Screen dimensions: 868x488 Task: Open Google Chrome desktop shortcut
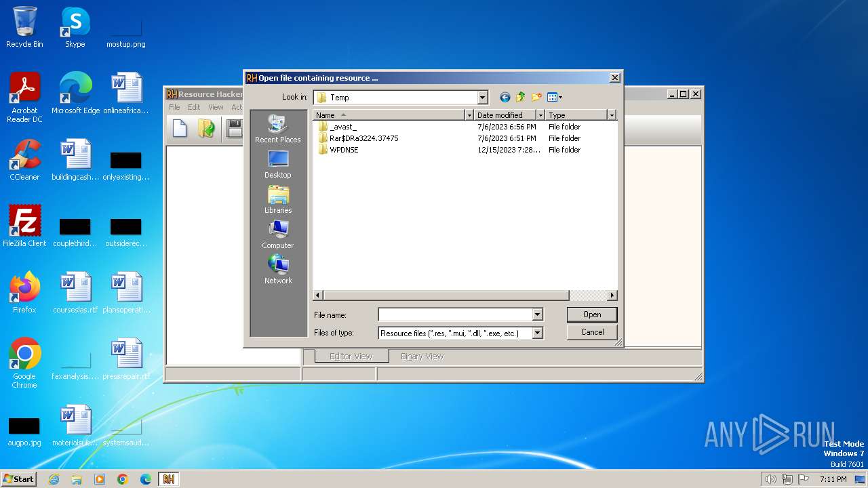click(24, 363)
